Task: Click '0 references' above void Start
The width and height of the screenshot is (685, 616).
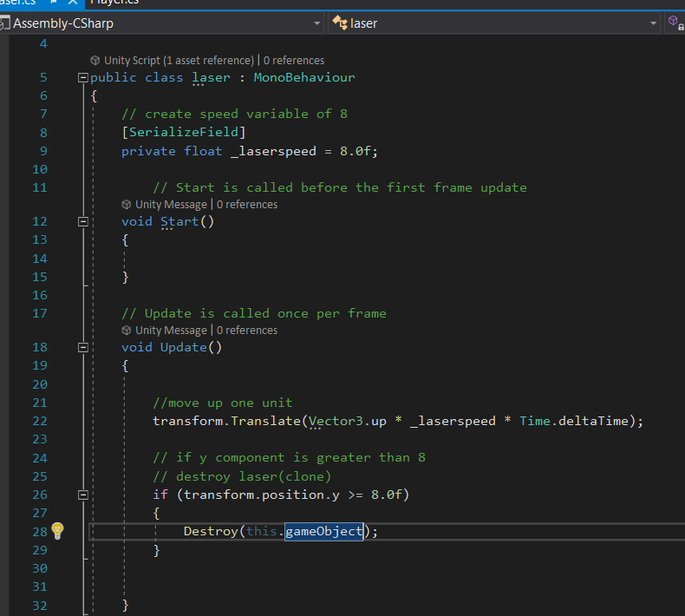Action: coord(247,205)
